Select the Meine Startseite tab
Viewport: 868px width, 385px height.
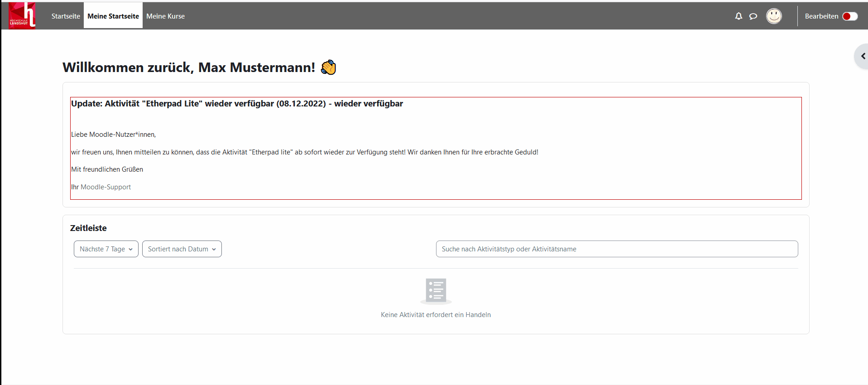pyautogui.click(x=113, y=16)
